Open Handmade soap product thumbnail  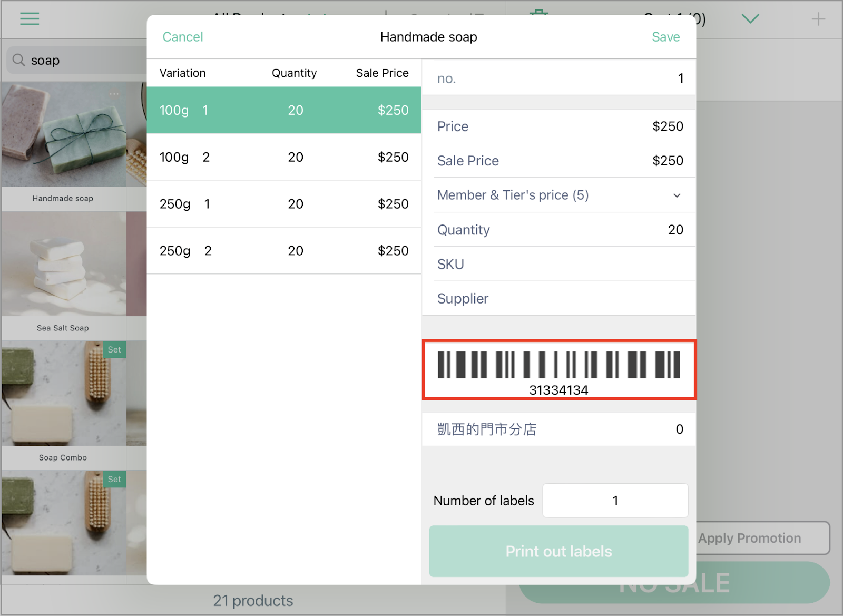point(63,134)
